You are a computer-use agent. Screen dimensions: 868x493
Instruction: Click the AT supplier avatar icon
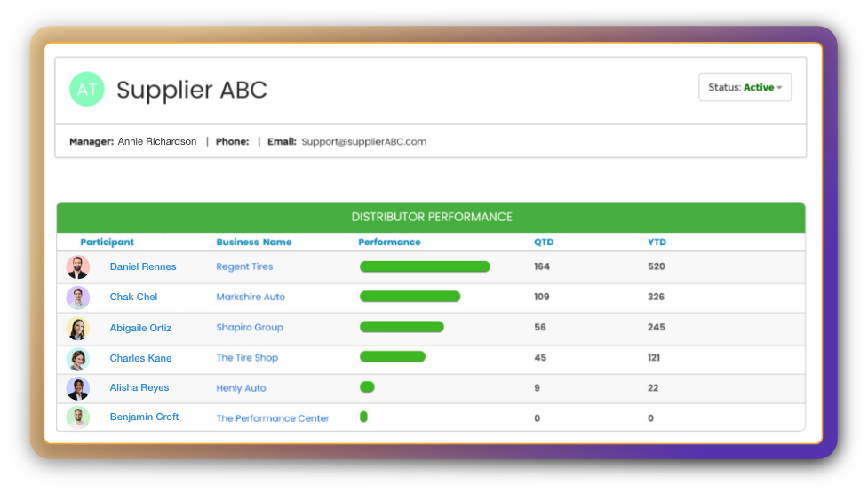click(x=87, y=90)
